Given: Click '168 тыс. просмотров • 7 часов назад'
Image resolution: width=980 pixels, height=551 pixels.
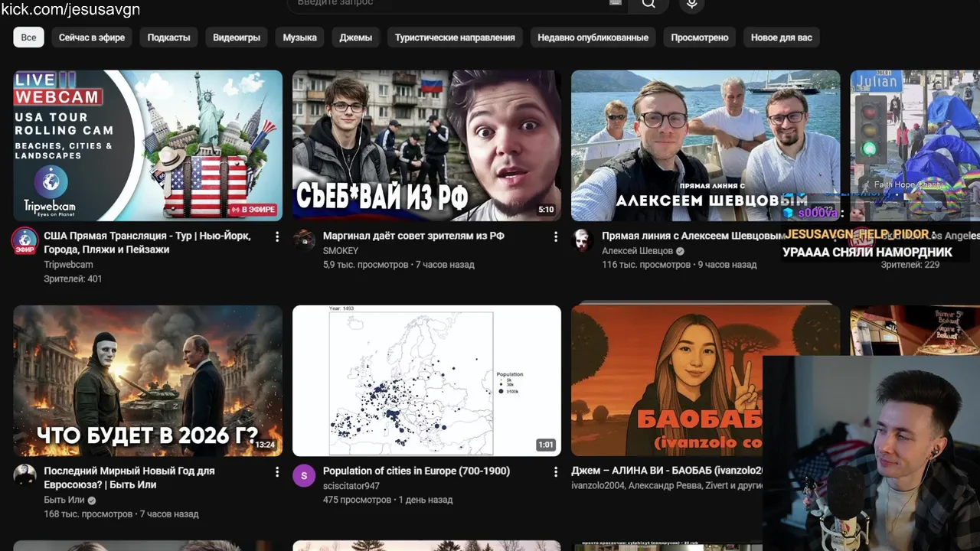Looking at the screenshot, I should click(x=121, y=514).
